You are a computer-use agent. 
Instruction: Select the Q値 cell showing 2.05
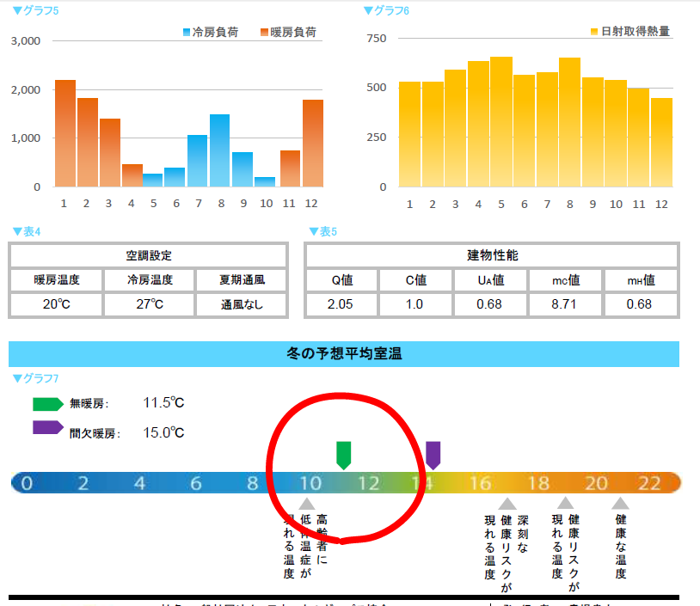coord(341,304)
